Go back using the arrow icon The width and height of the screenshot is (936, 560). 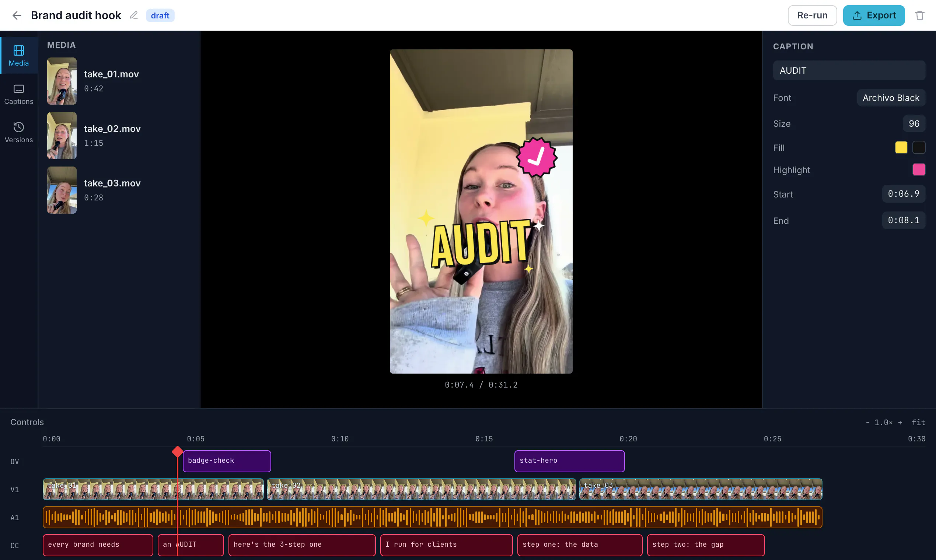click(x=17, y=15)
